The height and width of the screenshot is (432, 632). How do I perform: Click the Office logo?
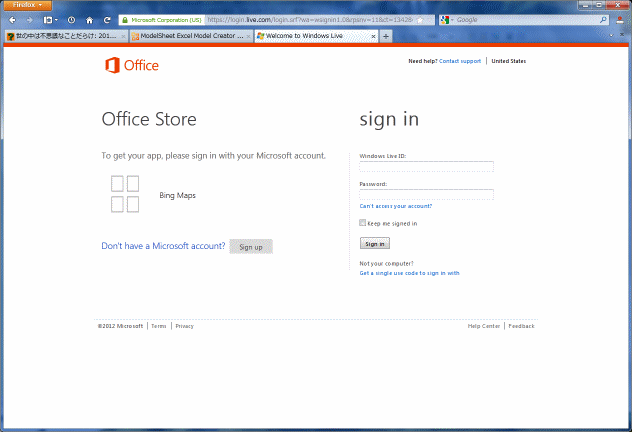[132, 65]
